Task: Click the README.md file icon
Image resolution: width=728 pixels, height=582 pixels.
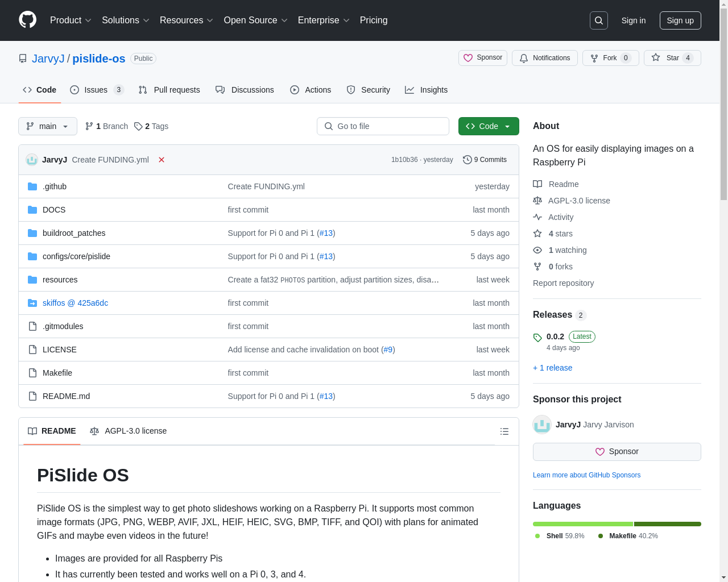Action: pos(32,396)
